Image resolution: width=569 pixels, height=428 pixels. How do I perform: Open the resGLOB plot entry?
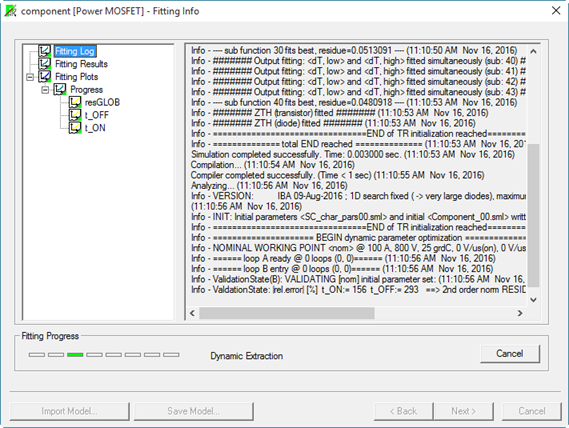[102, 102]
